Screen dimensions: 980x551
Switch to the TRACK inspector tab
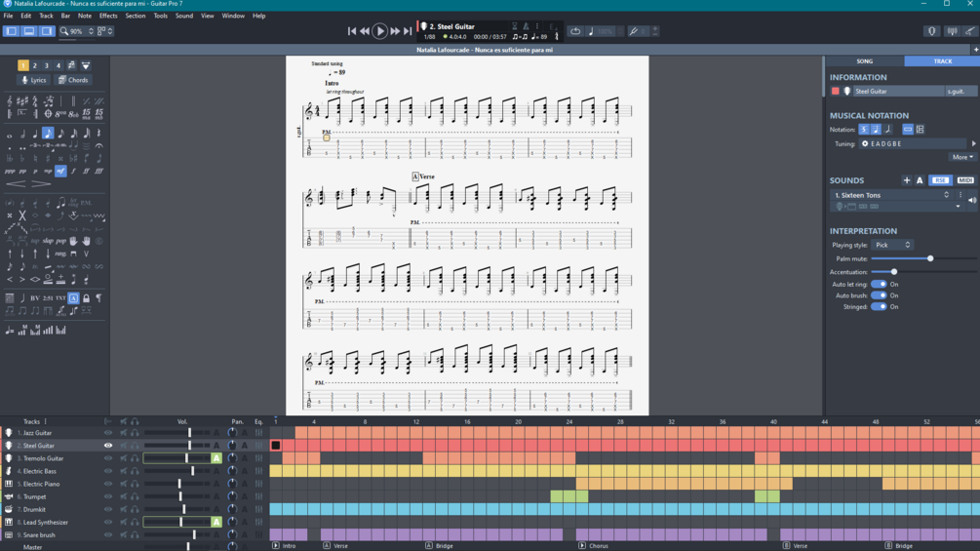(942, 61)
